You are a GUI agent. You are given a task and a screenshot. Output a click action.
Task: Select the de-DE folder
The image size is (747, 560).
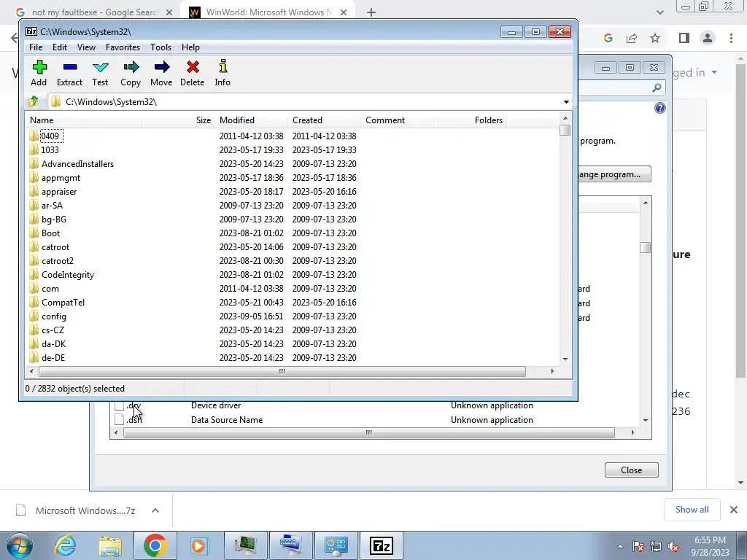(53, 357)
